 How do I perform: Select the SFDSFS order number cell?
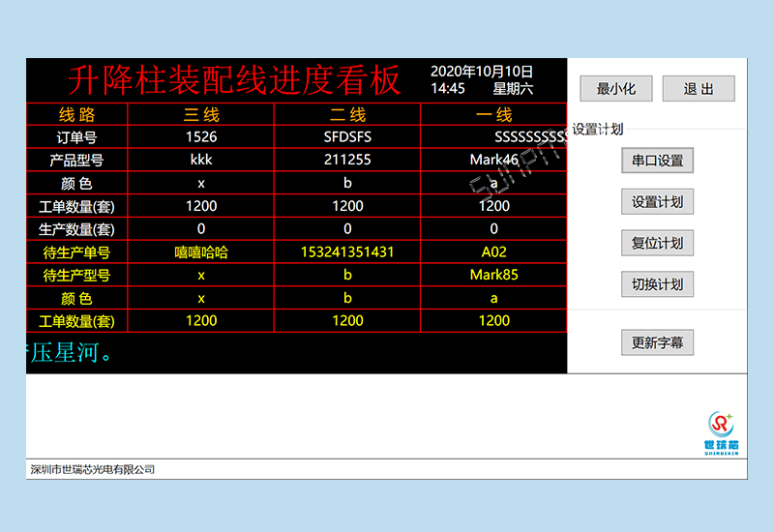(x=347, y=136)
